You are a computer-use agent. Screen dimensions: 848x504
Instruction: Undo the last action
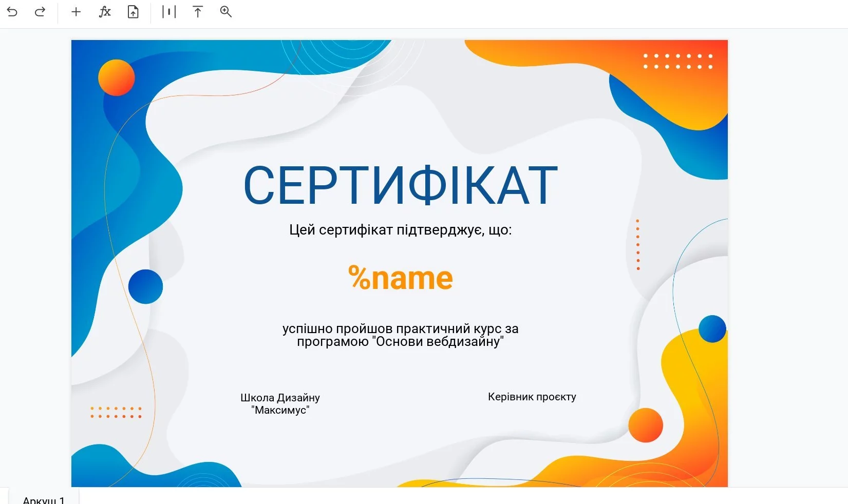[x=12, y=12]
